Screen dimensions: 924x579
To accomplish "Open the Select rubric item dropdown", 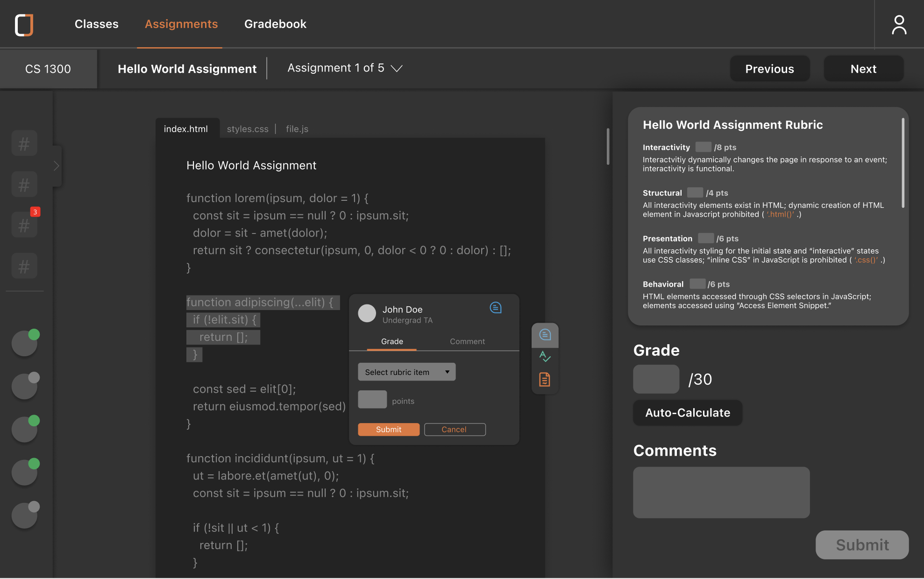I will pyautogui.click(x=406, y=372).
